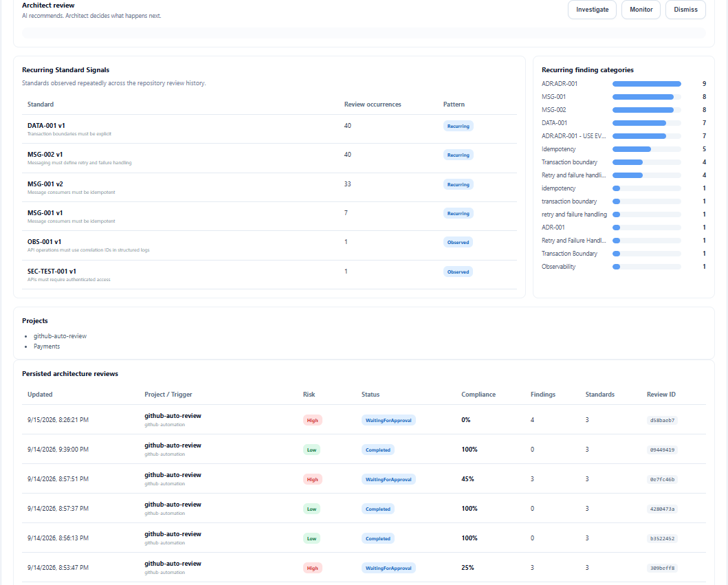
Task: Select the DATA-001 v1 standard row
Action: click(x=269, y=129)
